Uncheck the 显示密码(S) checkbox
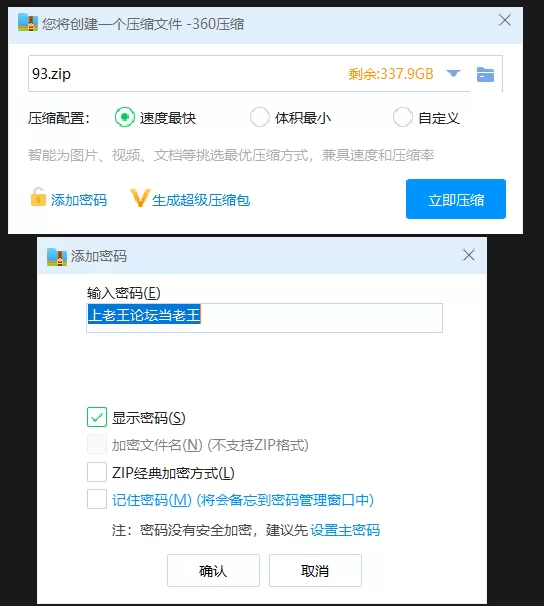The height and width of the screenshot is (606, 544). click(x=97, y=417)
